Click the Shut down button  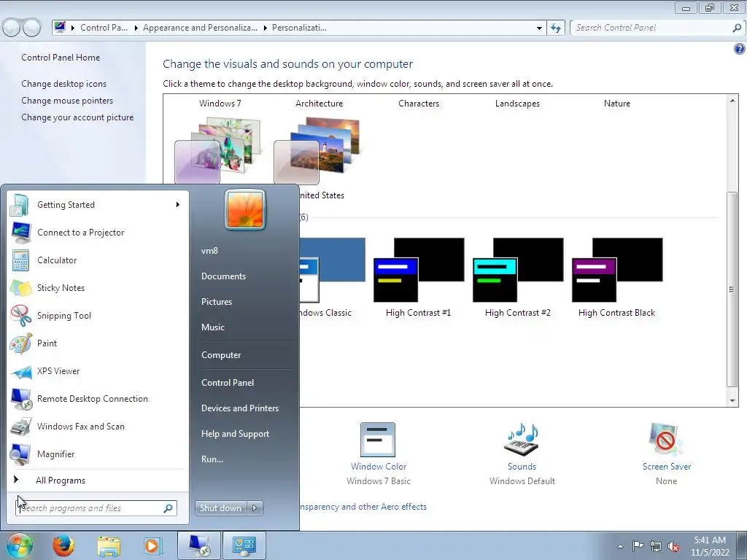pyautogui.click(x=221, y=508)
